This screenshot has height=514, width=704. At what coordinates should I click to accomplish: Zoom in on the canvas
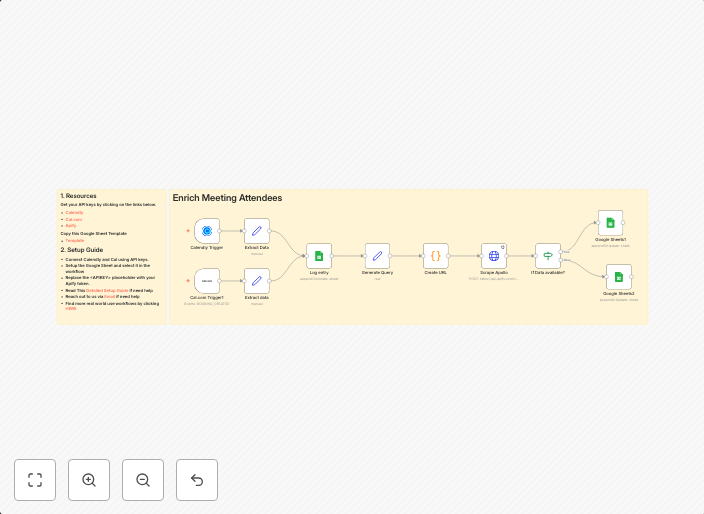pos(89,480)
